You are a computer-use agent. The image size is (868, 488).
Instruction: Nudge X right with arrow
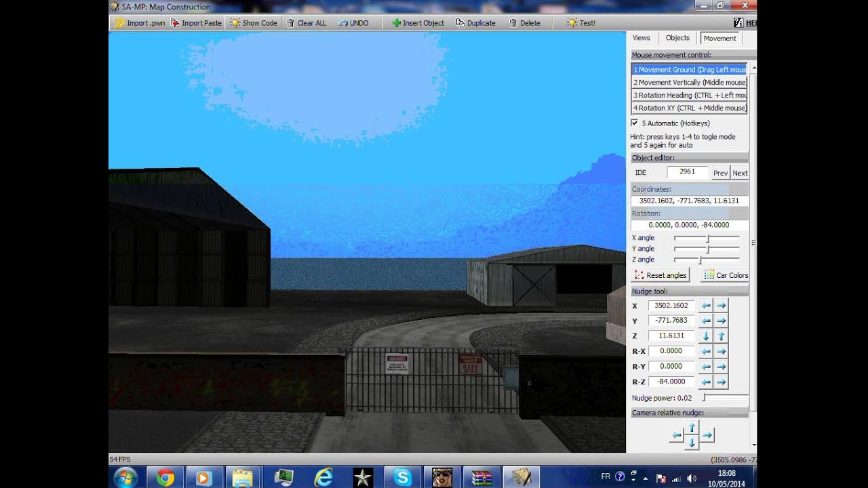(721, 306)
